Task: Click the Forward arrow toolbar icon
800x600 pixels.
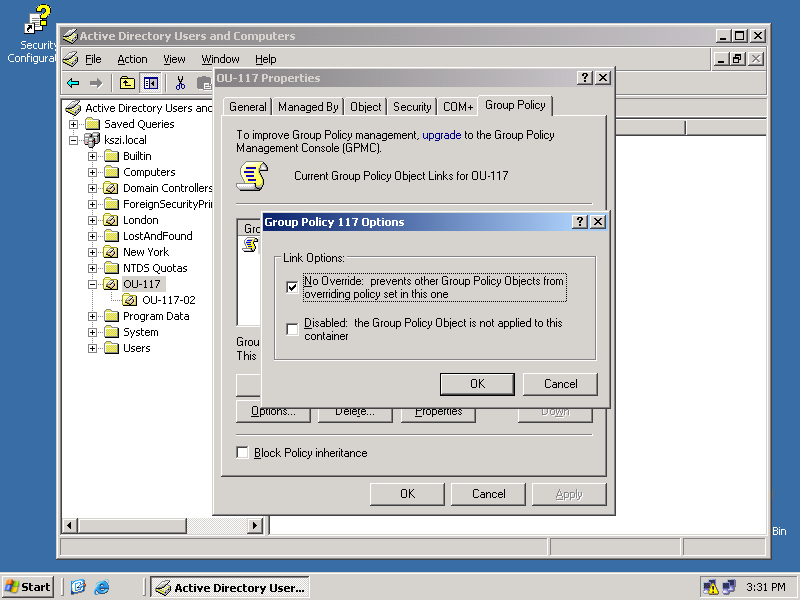Action: 96,83
